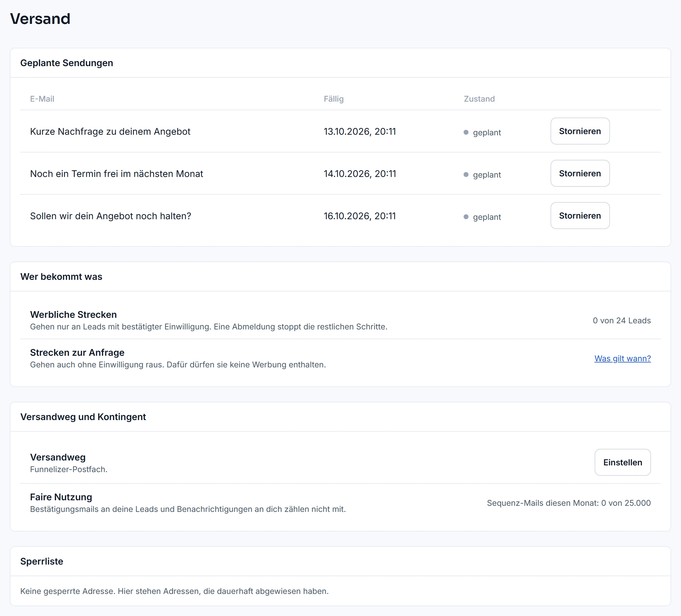The width and height of the screenshot is (681, 616).
Task: Click the geplant status in the 14.10.2026 row
Action: (x=482, y=175)
